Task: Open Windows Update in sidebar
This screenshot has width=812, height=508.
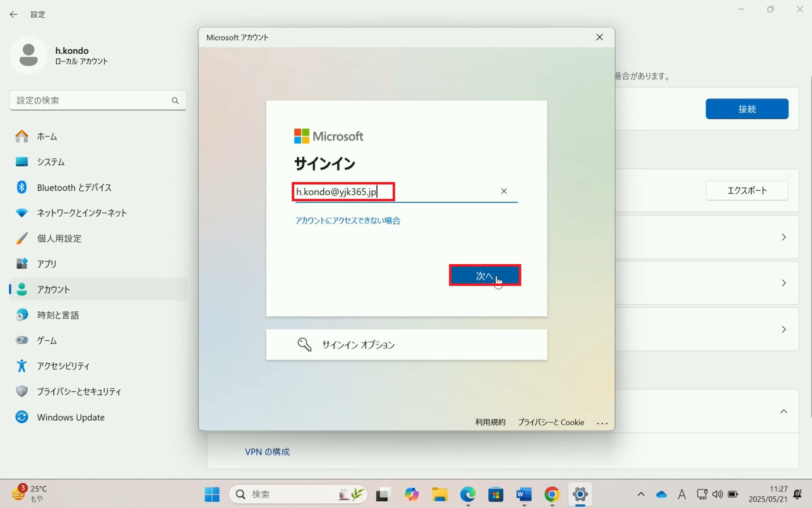Action: 98,417
